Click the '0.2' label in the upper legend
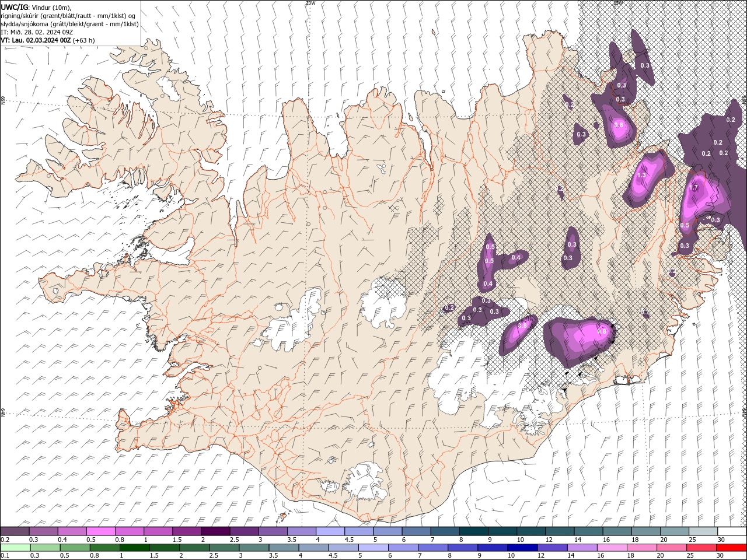Screen dimensions: 747x560 [5, 540]
